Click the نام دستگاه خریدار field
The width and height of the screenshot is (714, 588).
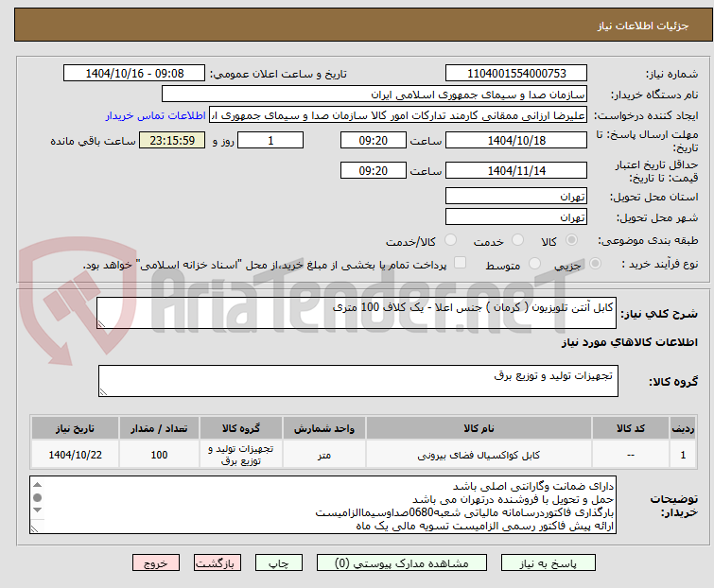click(374, 95)
